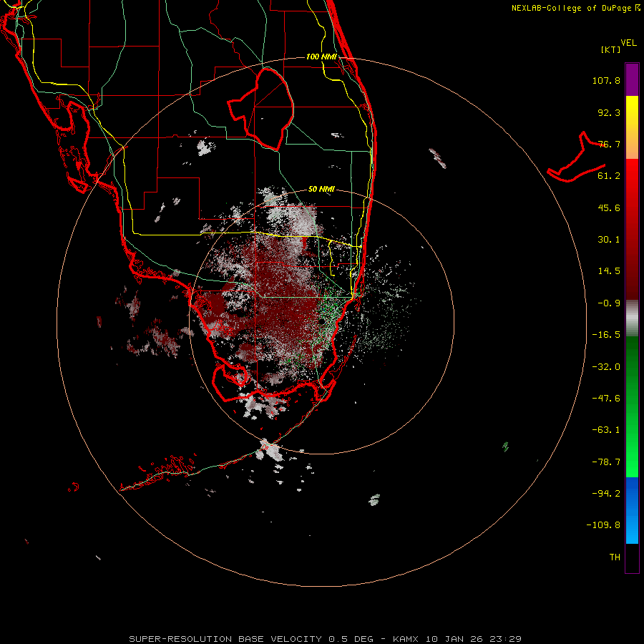Click the -16.5 value on the velocity scale
The image size is (644, 644).
click(606, 335)
